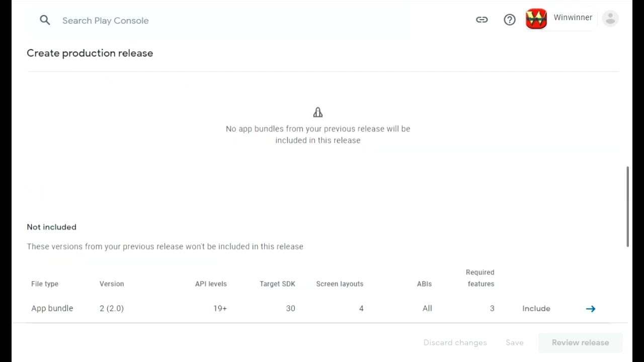
Task: Open the help question mark icon
Action: (510, 20)
